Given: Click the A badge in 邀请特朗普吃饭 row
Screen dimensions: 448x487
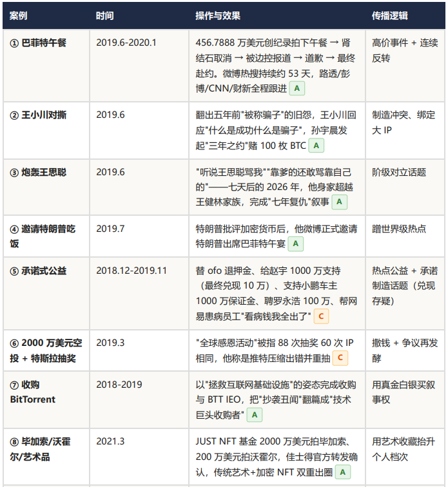Looking at the screenshot, I should pyautogui.click(x=295, y=243).
